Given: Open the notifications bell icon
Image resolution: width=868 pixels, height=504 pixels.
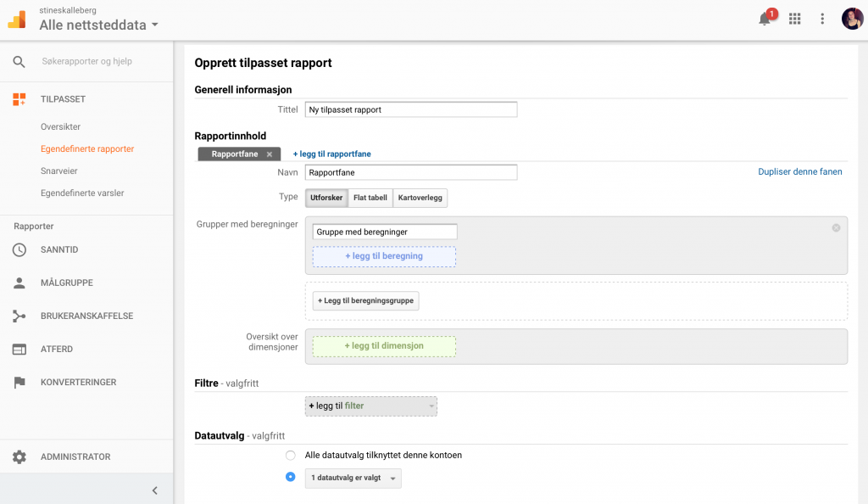Looking at the screenshot, I should 765,19.
